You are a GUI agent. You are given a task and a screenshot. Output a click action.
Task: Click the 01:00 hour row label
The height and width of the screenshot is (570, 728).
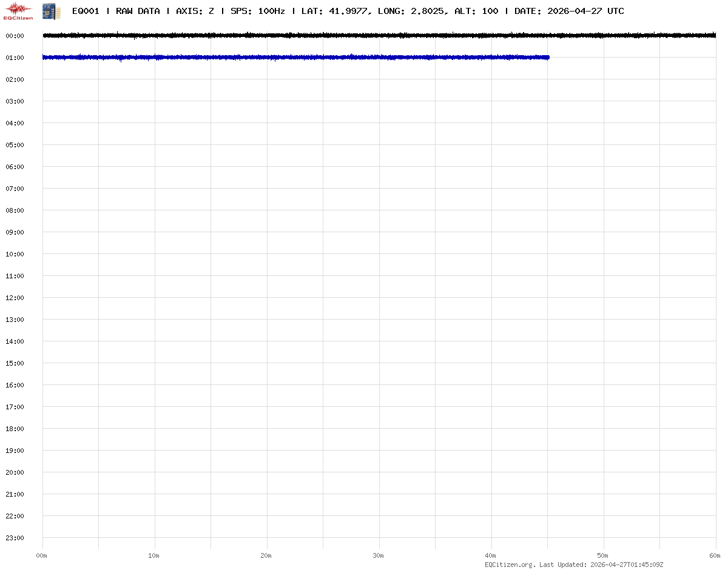pyautogui.click(x=15, y=58)
